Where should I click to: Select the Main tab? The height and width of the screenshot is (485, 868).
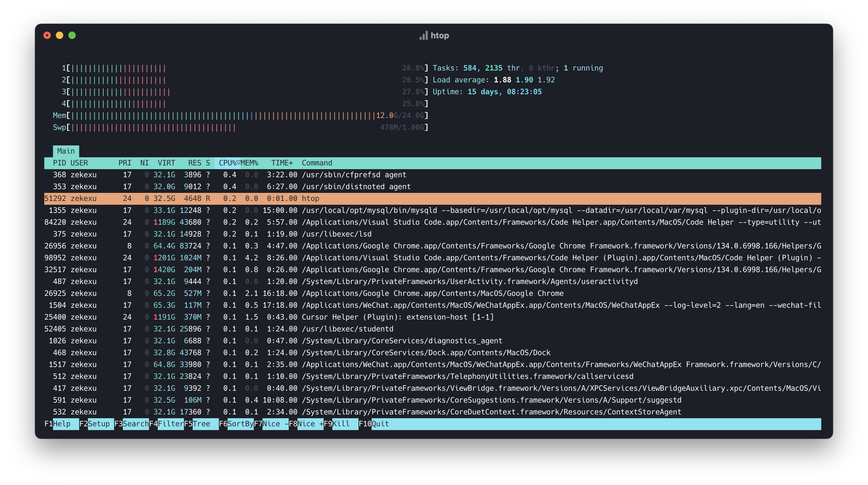coord(66,151)
